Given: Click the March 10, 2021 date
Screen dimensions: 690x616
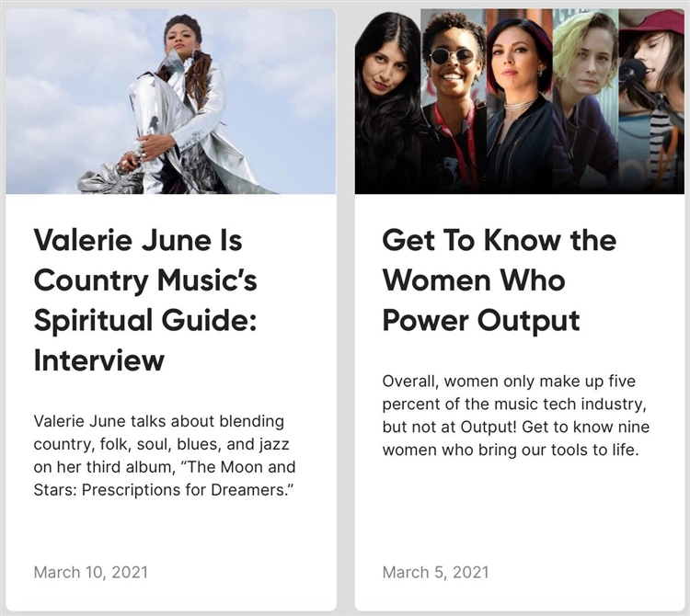Looking at the screenshot, I should pos(85,572).
